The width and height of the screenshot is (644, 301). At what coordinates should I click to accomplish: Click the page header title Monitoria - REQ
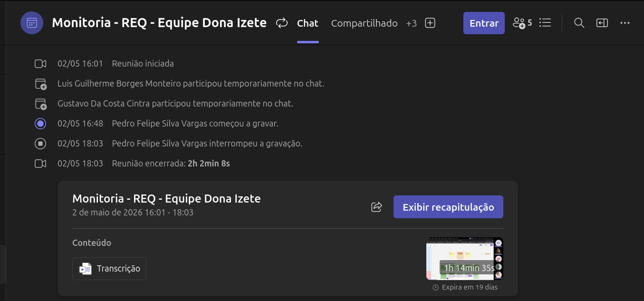(159, 22)
